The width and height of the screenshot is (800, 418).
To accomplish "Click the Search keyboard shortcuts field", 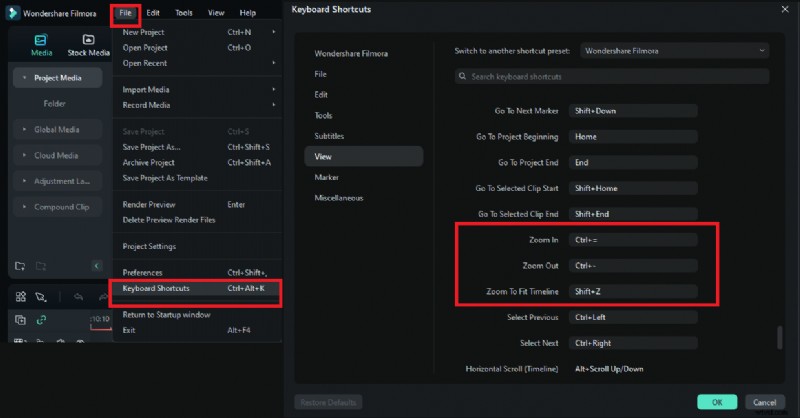I will 612,77.
